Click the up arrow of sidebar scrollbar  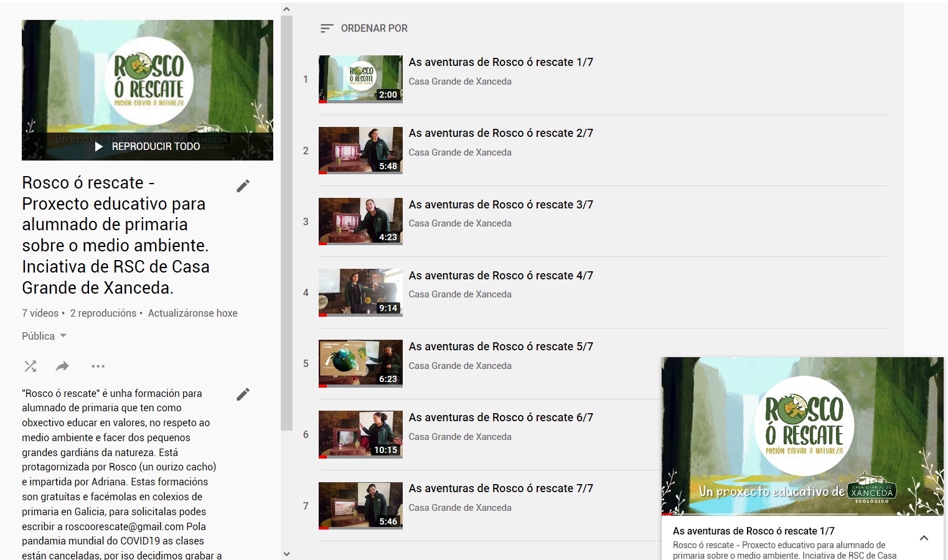(x=286, y=9)
